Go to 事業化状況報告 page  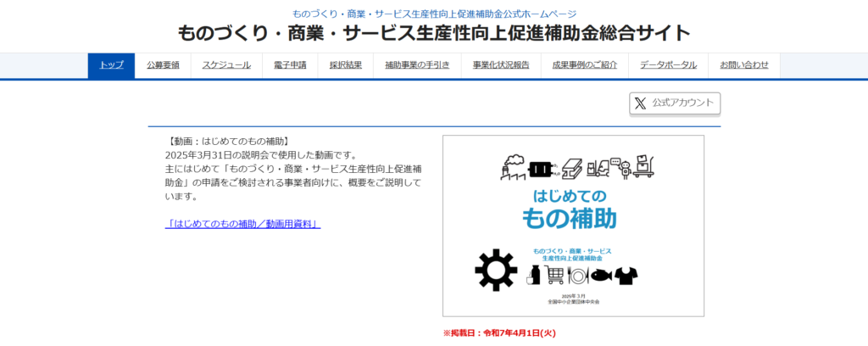[501, 65]
